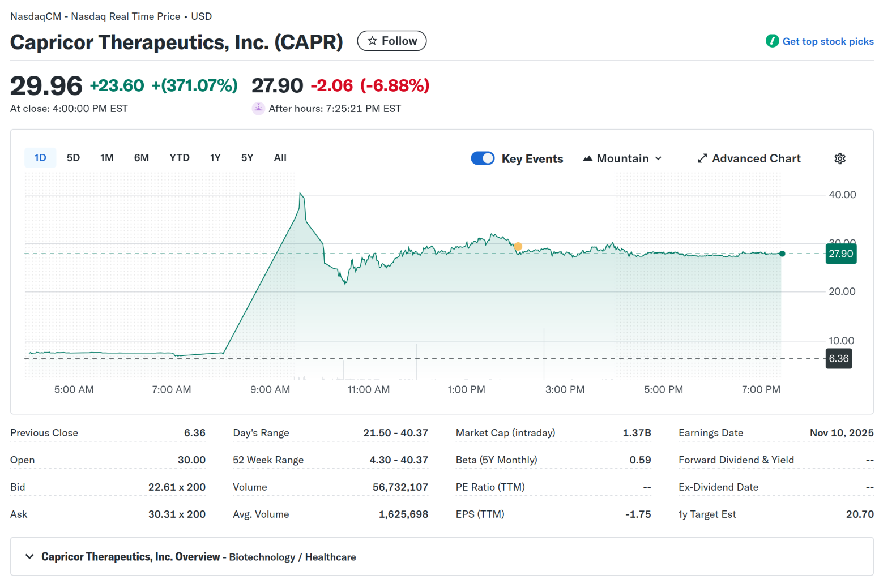Open the Advanced Chart view
This screenshot has height=588, width=879.
(756, 158)
